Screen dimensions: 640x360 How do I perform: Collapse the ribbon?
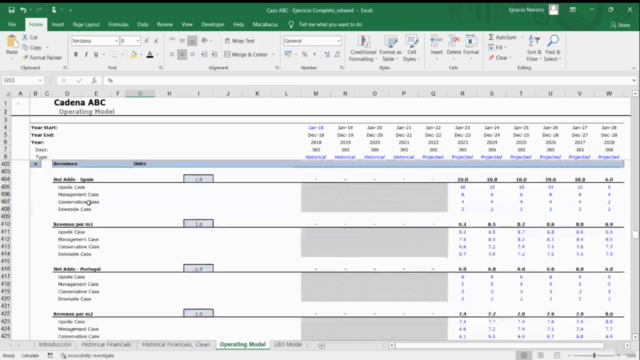[633, 68]
